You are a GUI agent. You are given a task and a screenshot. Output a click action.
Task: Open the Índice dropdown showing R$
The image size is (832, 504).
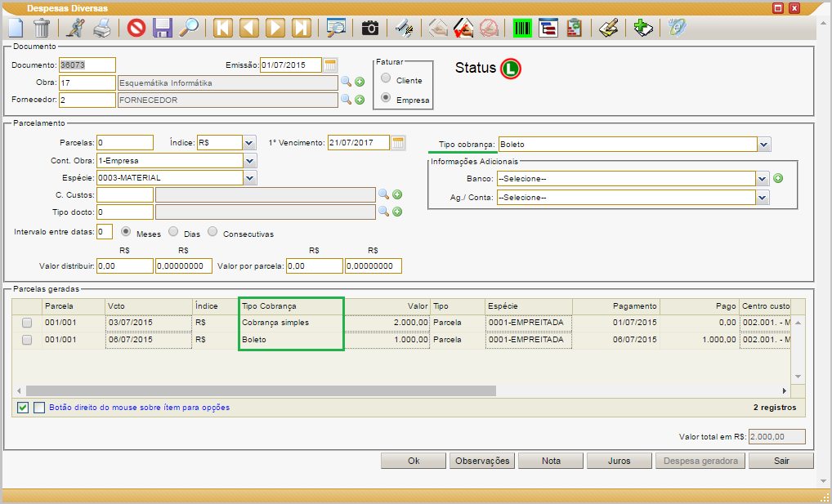249,143
